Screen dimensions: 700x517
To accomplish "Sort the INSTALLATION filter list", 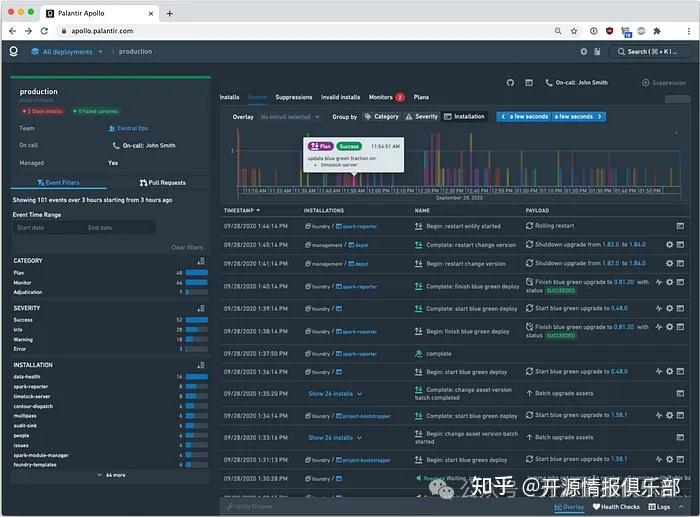I will point(201,365).
